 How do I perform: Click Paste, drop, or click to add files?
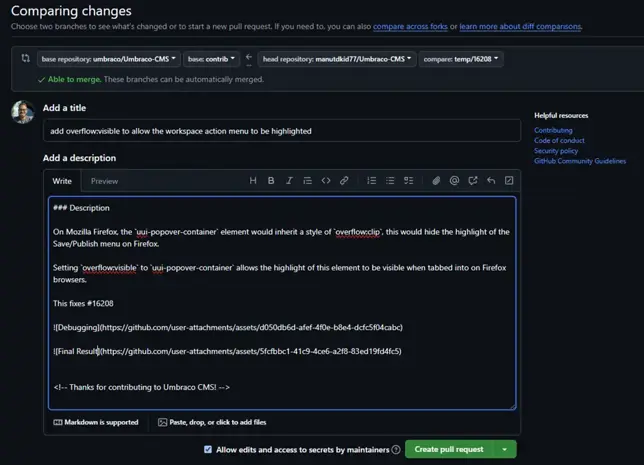212,422
